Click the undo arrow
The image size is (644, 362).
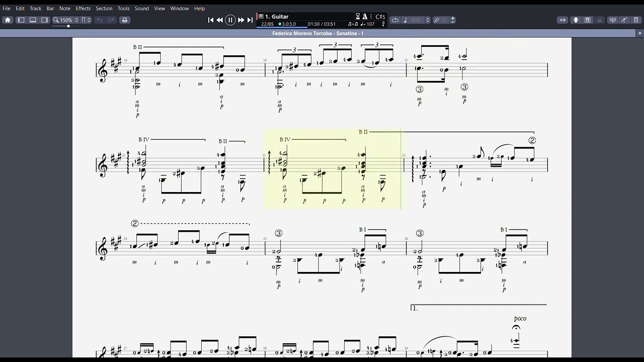[100, 20]
